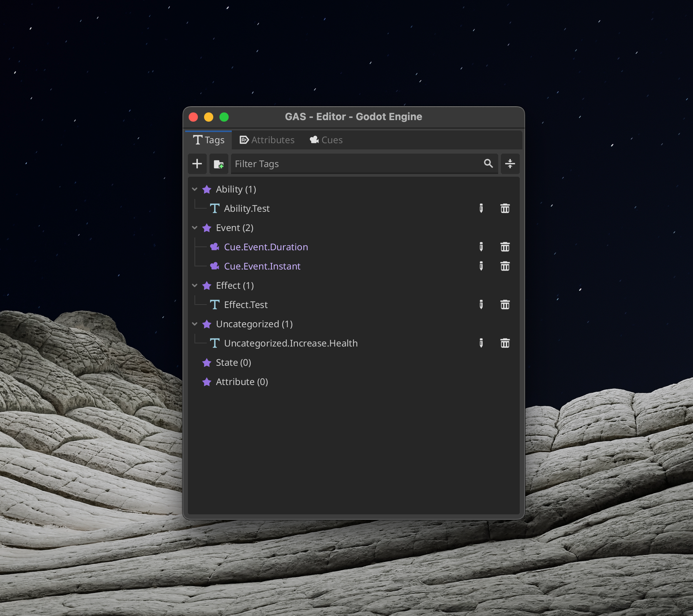Click the star icon beside Ability

(x=207, y=189)
